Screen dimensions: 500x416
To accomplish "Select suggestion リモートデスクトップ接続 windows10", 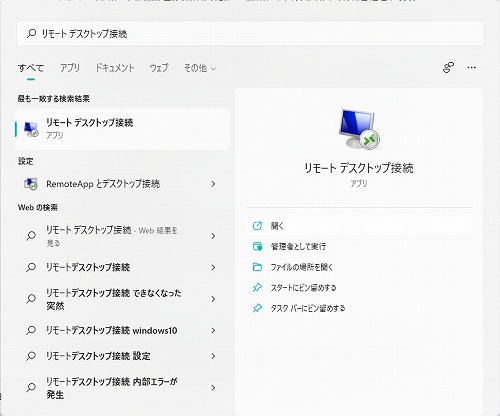I will [122, 330].
